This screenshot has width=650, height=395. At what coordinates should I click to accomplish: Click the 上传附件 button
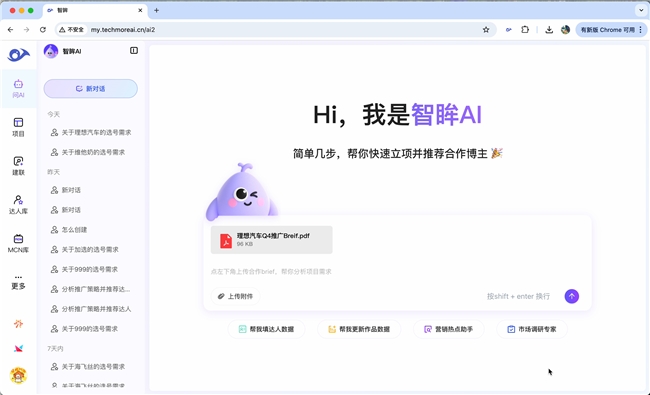(235, 296)
